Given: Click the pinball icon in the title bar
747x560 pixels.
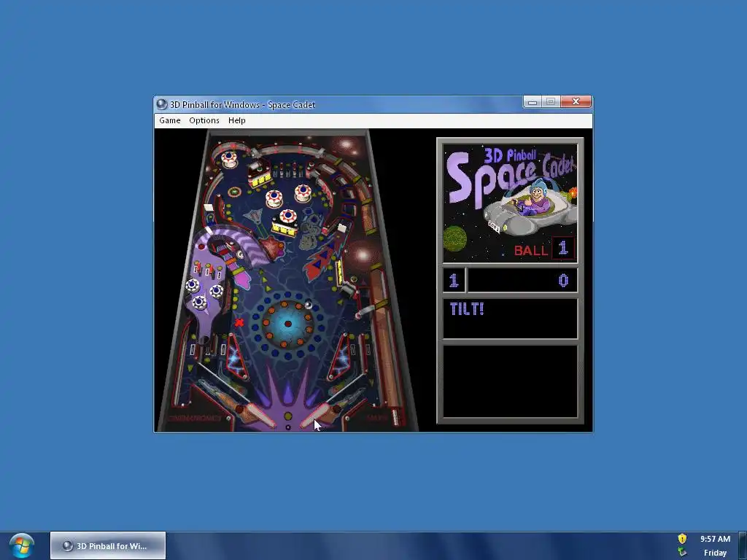Looking at the screenshot, I should point(162,104).
